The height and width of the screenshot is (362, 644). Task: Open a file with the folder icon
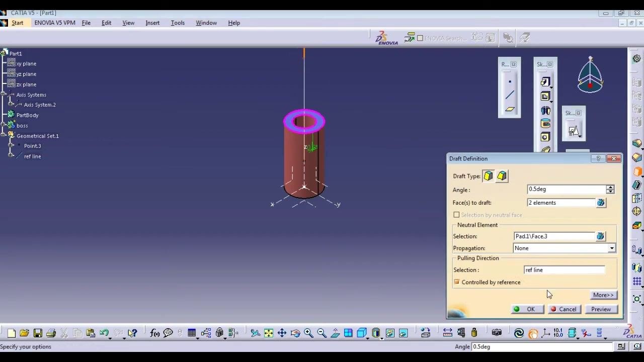coord(24,333)
